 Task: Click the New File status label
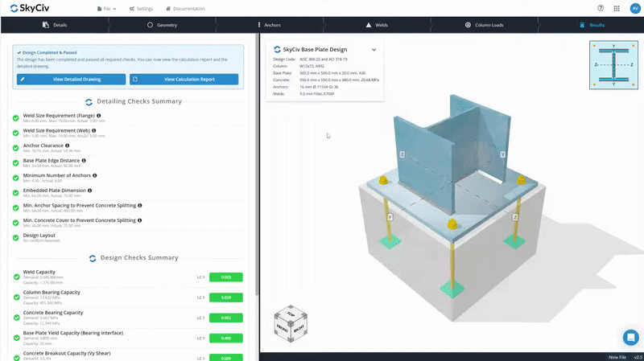pyautogui.click(x=617, y=357)
